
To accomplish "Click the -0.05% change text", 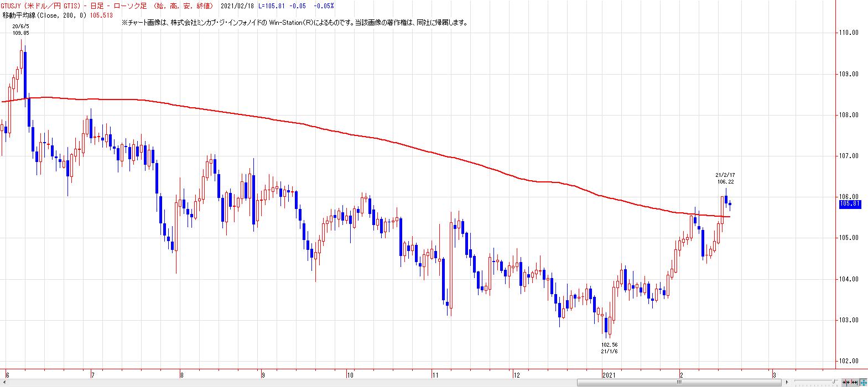I will (x=324, y=6).
